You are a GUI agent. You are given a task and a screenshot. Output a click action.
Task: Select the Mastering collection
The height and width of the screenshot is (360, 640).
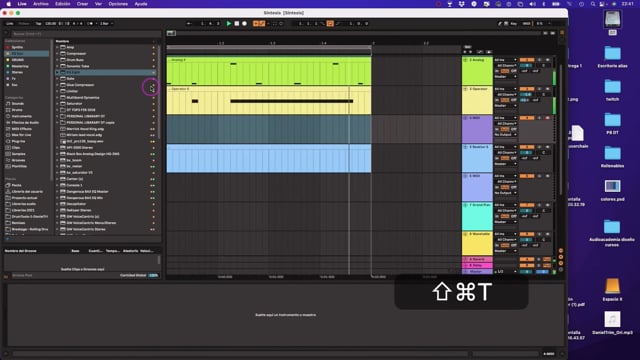20,66
